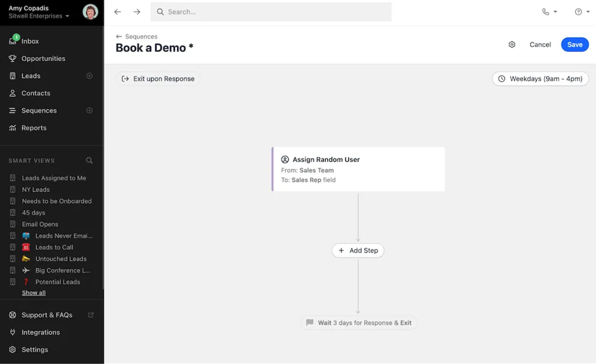Go back with the left arrow
596x364 pixels.
(x=118, y=12)
